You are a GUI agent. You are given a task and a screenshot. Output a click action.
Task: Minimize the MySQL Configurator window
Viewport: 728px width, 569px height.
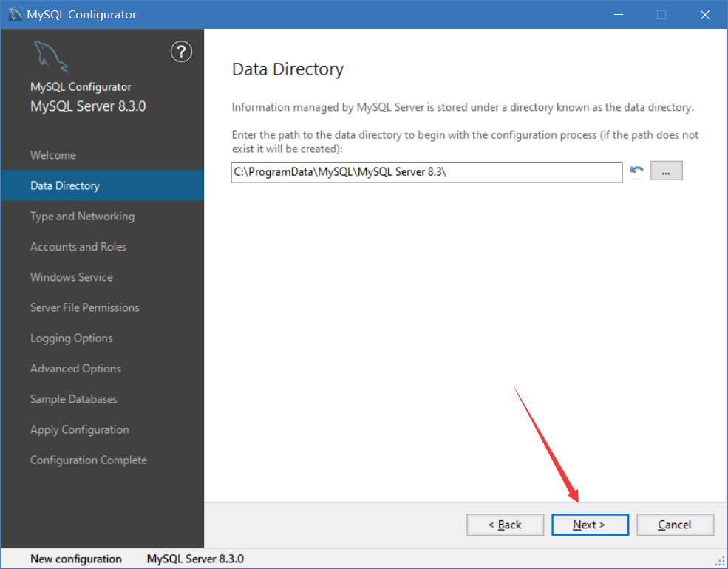coord(619,14)
